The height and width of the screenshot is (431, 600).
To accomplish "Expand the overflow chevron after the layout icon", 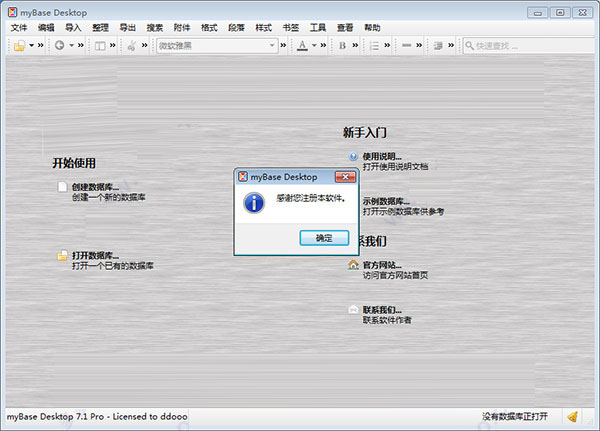I will coord(112,46).
